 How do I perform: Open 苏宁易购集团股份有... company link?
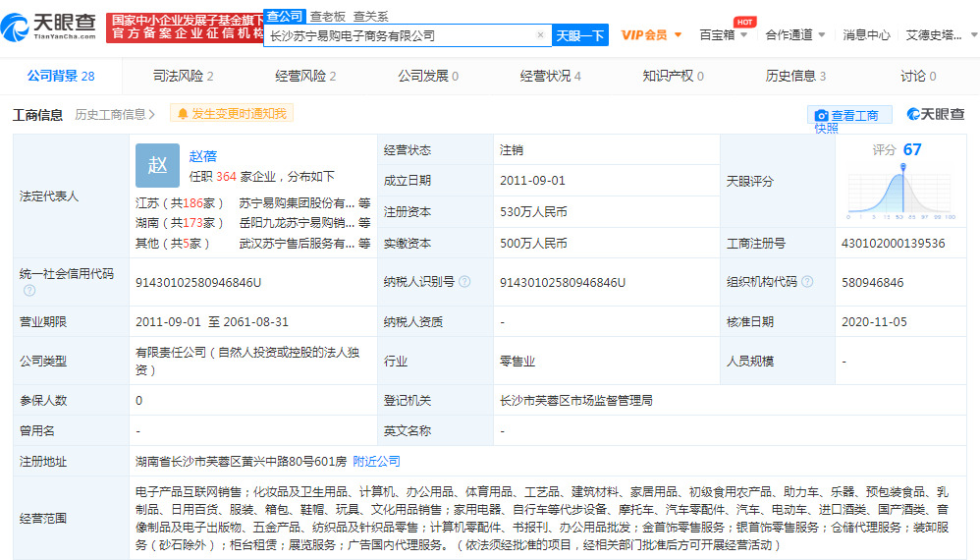(x=297, y=203)
